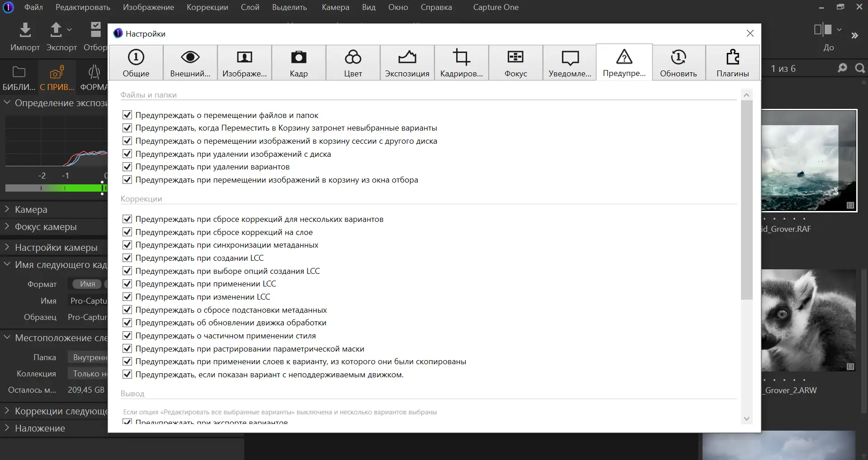Image resolution: width=868 pixels, height=460 pixels.
Task: Click the Имя format token
Action: [x=87, y=284]
